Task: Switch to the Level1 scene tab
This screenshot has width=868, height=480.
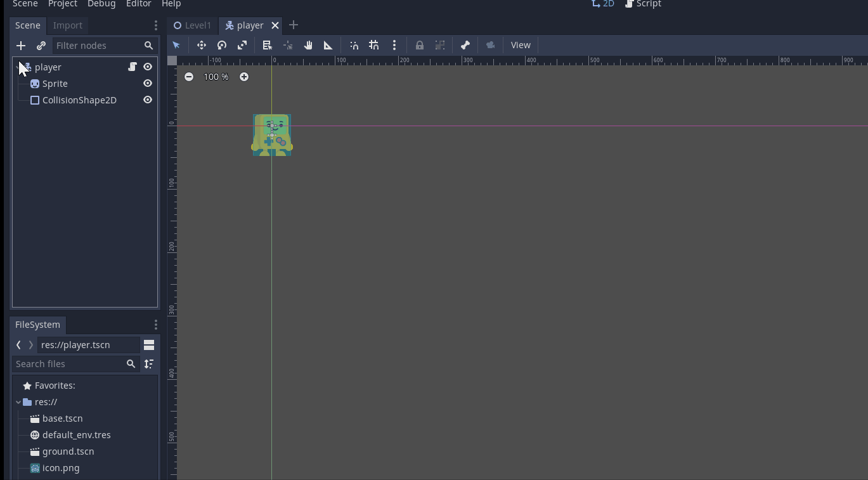Action: coord(192,25)
